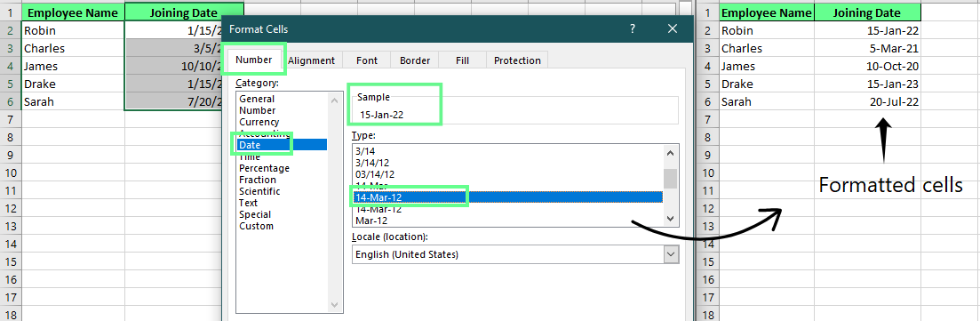Select cell Charles in left sheet

point(73,48)
